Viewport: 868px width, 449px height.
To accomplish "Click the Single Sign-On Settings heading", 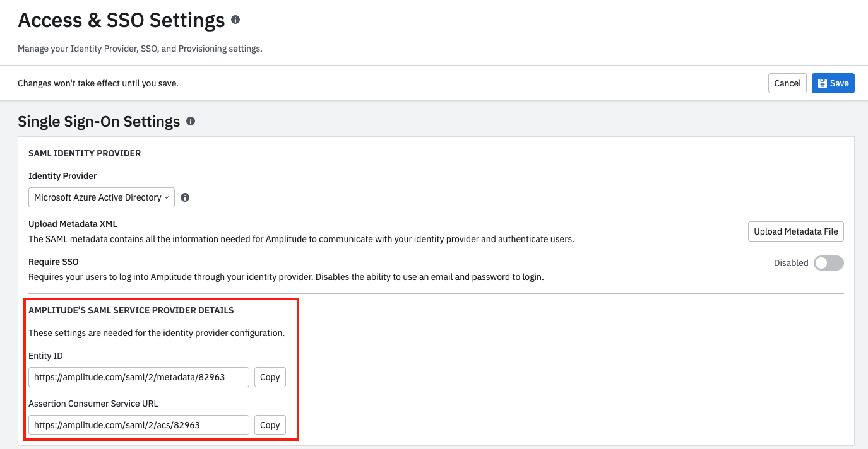I will 99,122.
